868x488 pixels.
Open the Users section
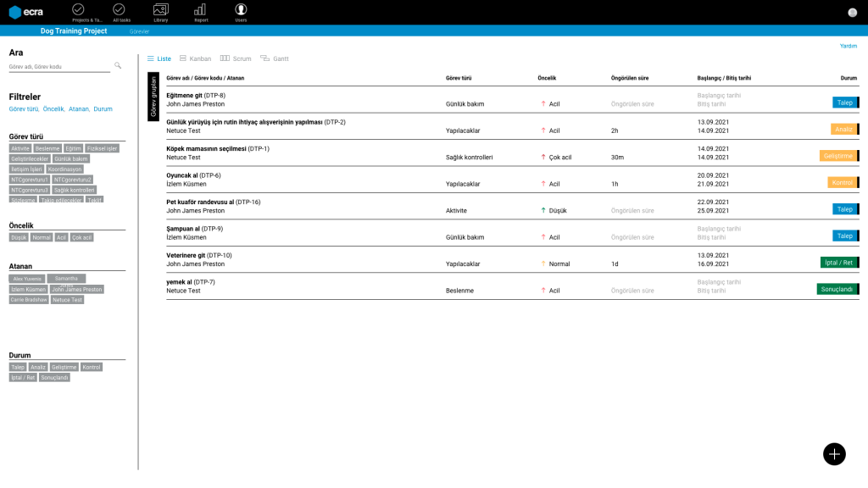point(241,12)
